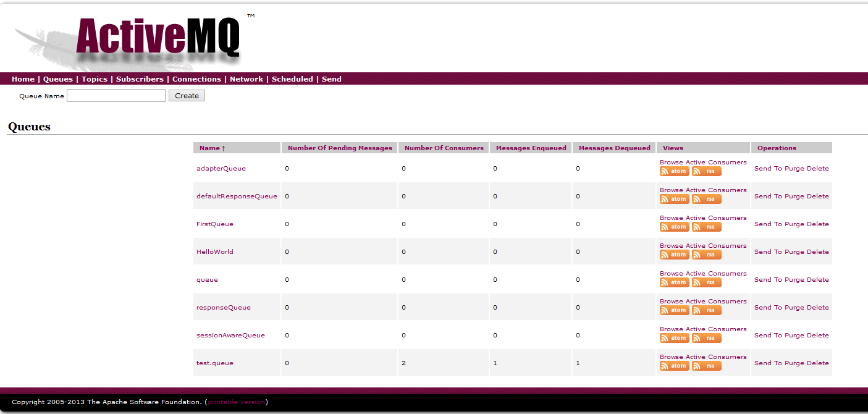The width and height of the screenshot is (868, 414).
Task: Open atom feed for sessionAwareQueue
Action: [x=674, y=338]
